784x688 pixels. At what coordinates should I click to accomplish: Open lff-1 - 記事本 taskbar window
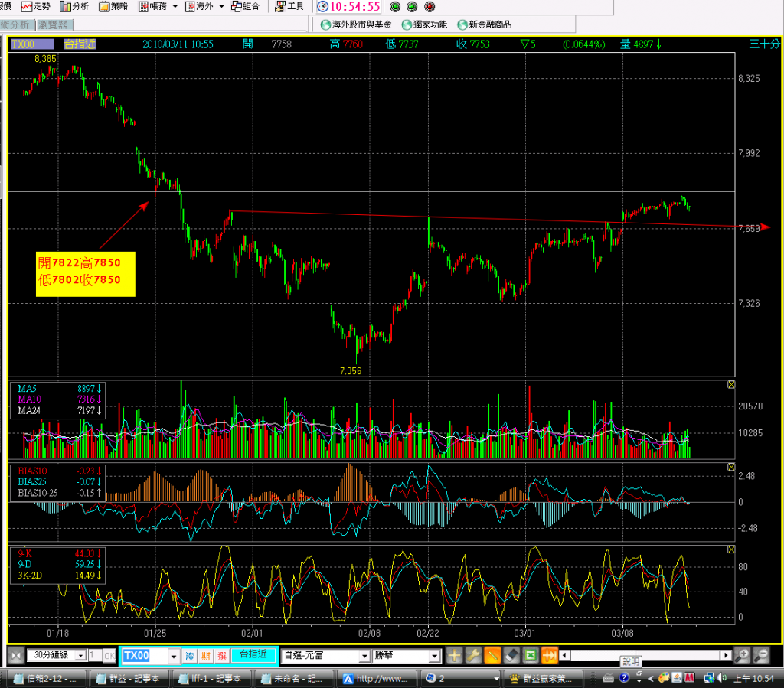[211, 679]
